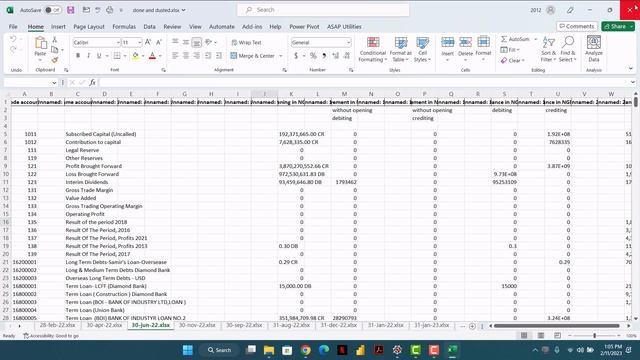
Task: Open the 28-feb-22.xlsx sheet tab
Action: (58, 325)
